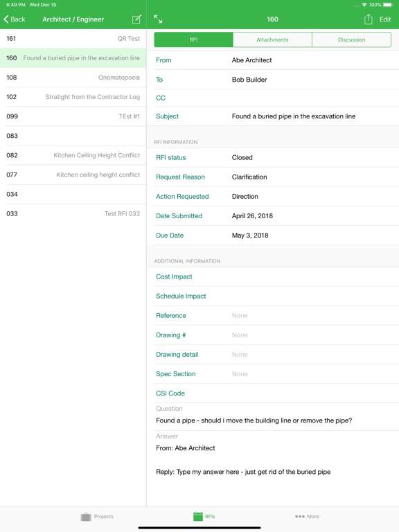Tap the Drawing detail field

click(x=273, y=355)
